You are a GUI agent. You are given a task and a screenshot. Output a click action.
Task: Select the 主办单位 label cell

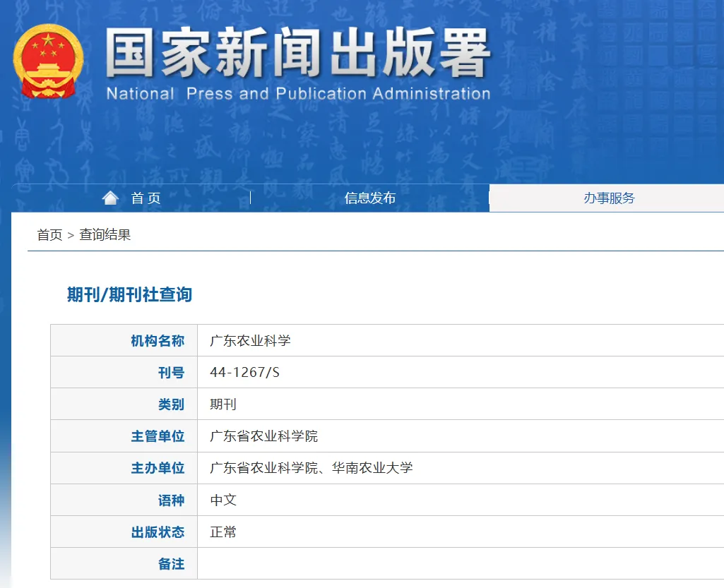click(124, 468)
